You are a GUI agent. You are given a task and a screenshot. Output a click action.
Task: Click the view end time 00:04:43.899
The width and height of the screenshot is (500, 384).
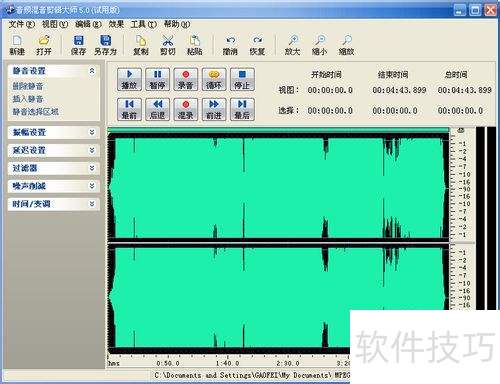point(399,90)
